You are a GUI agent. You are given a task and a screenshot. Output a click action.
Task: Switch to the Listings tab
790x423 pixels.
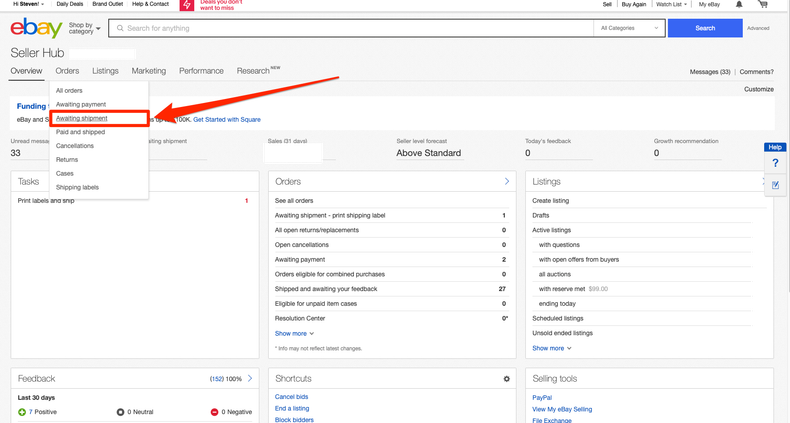[105, 71]
